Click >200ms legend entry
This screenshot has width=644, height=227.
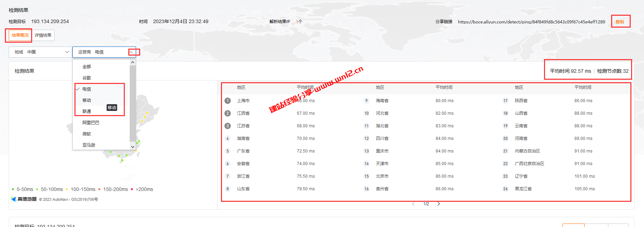pyautogui.click(x=142, y=189)
